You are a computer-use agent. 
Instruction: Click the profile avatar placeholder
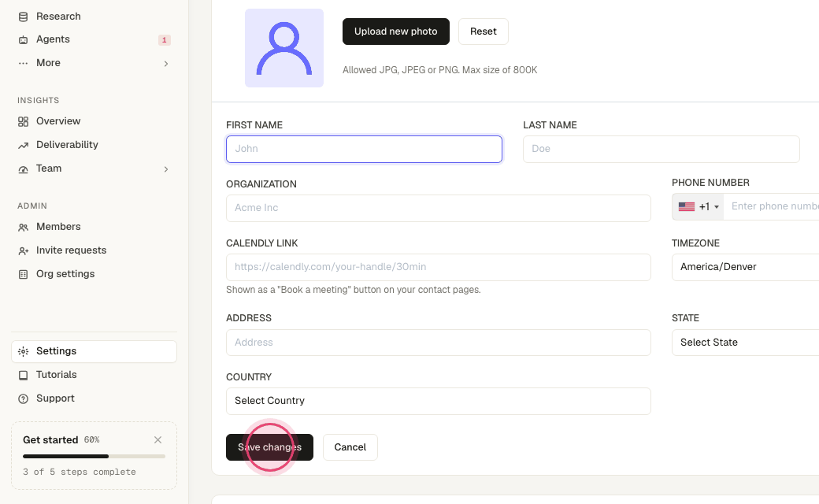(284, 48)
